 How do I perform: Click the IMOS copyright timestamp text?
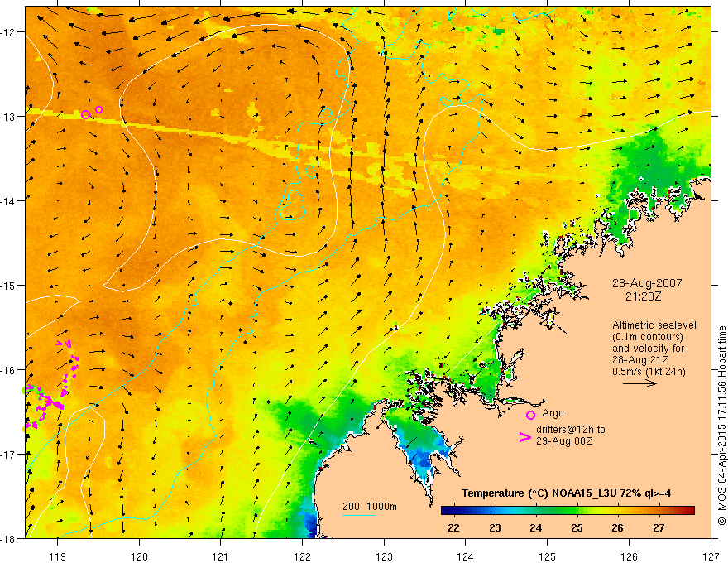coord(721,425)
